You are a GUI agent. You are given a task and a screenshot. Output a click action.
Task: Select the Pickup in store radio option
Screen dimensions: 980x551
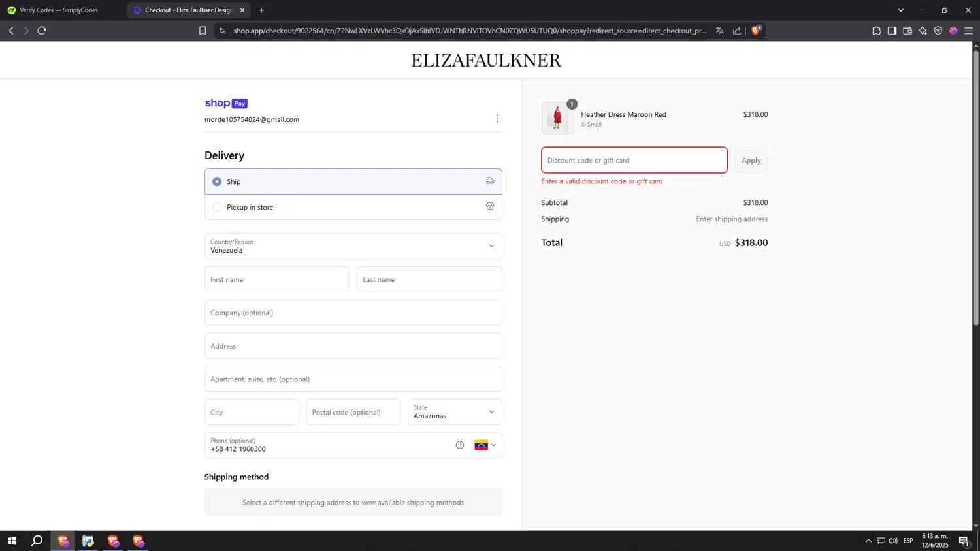[217, 207]
